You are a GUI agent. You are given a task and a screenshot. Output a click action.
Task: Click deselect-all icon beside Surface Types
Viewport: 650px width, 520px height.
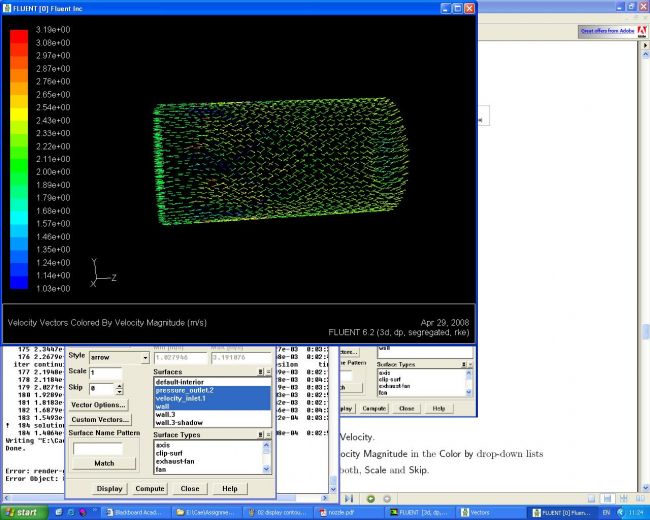(x=268, y=435)
